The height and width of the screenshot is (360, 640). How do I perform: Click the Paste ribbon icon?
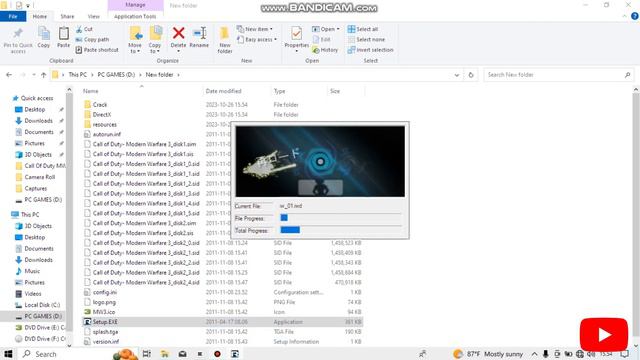click(63, 33)
